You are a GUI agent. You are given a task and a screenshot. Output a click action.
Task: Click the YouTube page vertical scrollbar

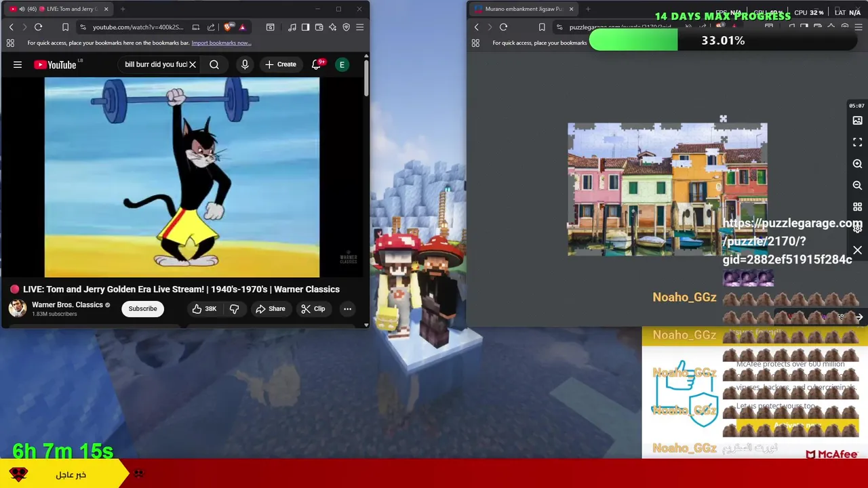[366, 78]
